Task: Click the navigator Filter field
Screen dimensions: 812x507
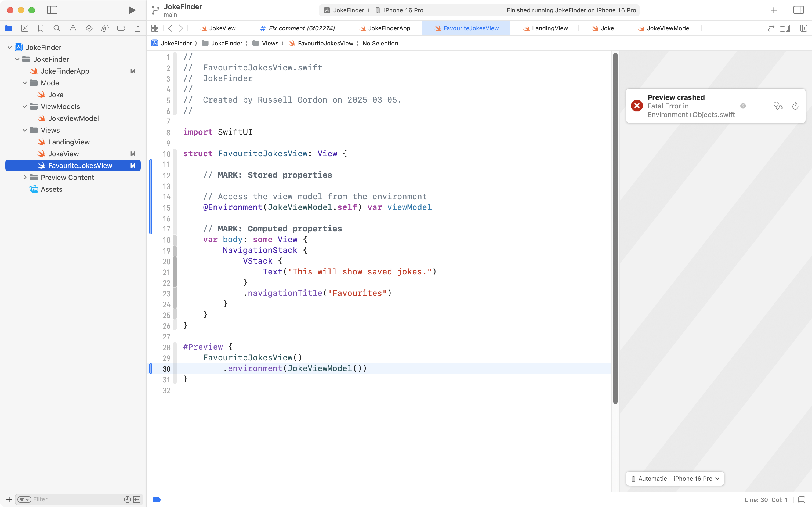Action: (77, 499)
